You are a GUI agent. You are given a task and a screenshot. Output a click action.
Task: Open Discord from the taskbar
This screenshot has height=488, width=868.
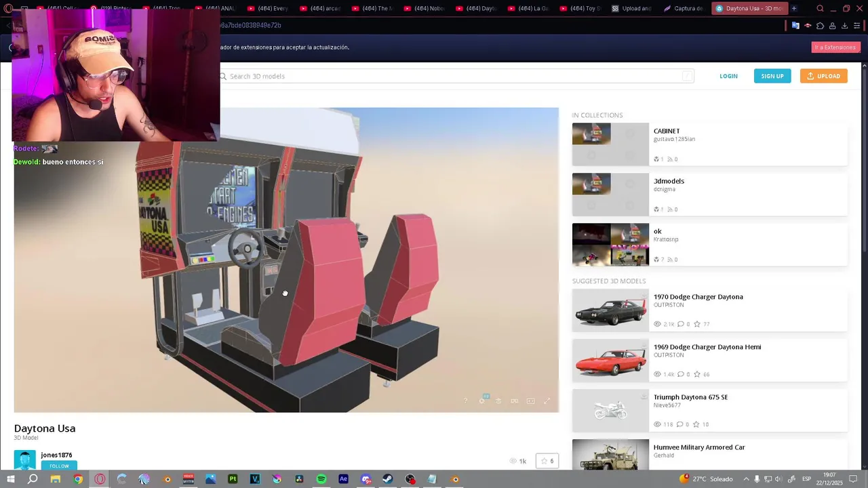pyautogui.click(x=366, y=479)
